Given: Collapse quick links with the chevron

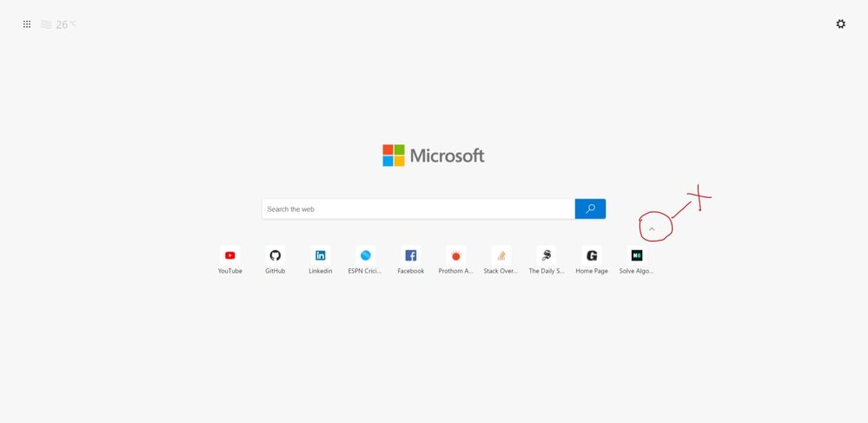Looking at the screenshot, I should [652, 228].
